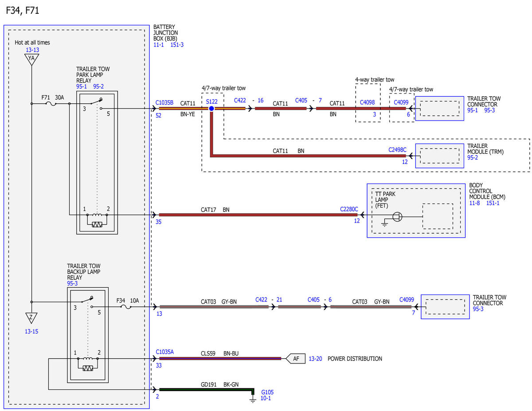Open the 13-15 reference below the Z symbol

tap(32, 331)
